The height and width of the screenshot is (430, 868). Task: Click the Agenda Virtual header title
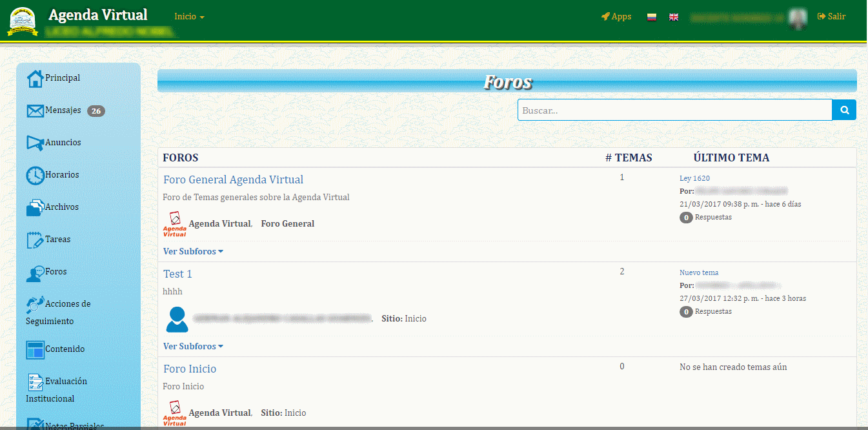tap(98, 15)
